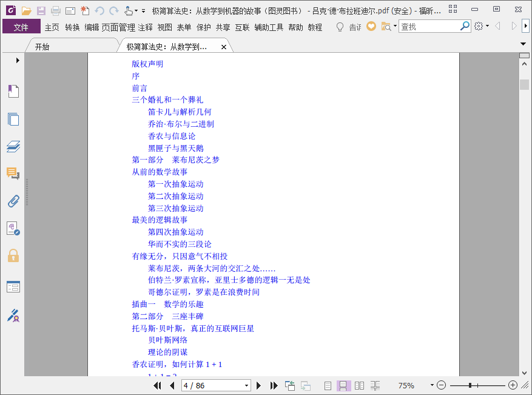Open the Attachments paperclip panel

tap(13, 201)
